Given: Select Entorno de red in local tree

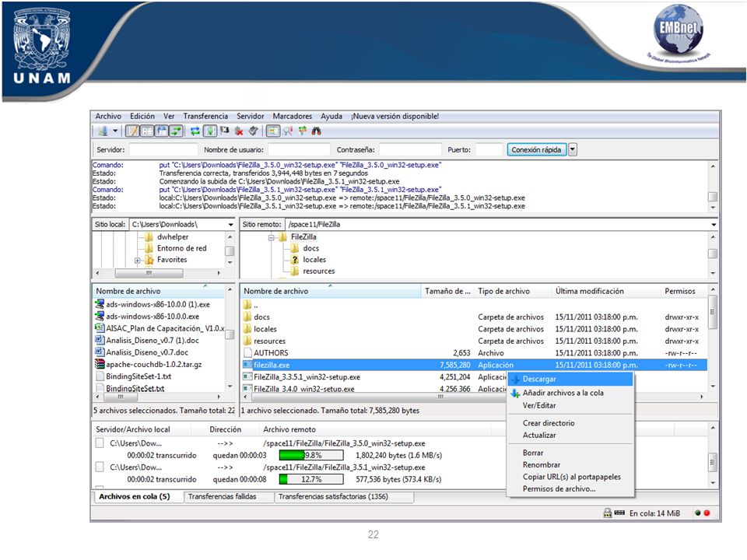Looking at the screenshot, I should (181, 248).
